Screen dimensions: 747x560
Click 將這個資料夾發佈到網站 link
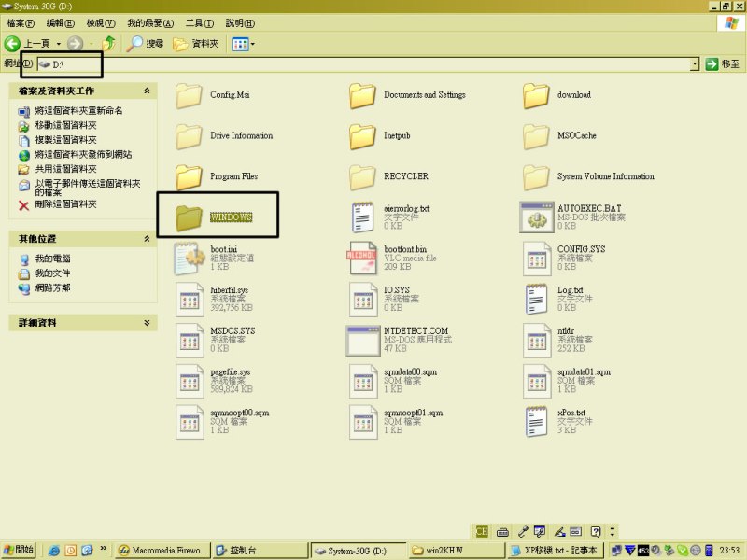[x=83, y=154]
